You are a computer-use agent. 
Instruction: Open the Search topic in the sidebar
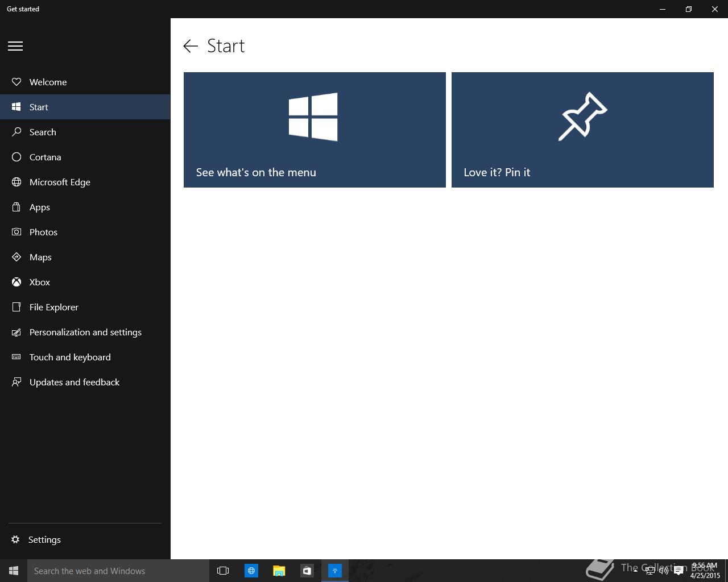85,132
